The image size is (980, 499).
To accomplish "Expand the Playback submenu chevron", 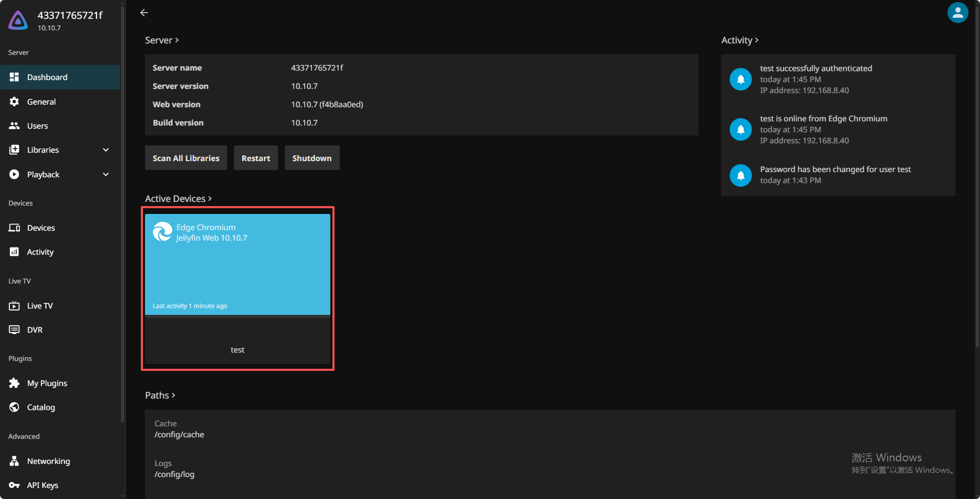I will tap(106, 174).
